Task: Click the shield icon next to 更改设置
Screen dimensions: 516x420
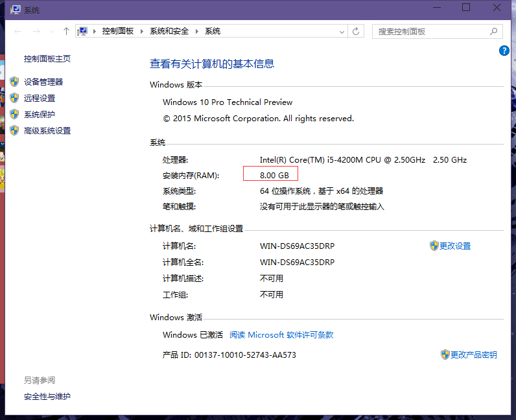Action: (x=434, y=246)
